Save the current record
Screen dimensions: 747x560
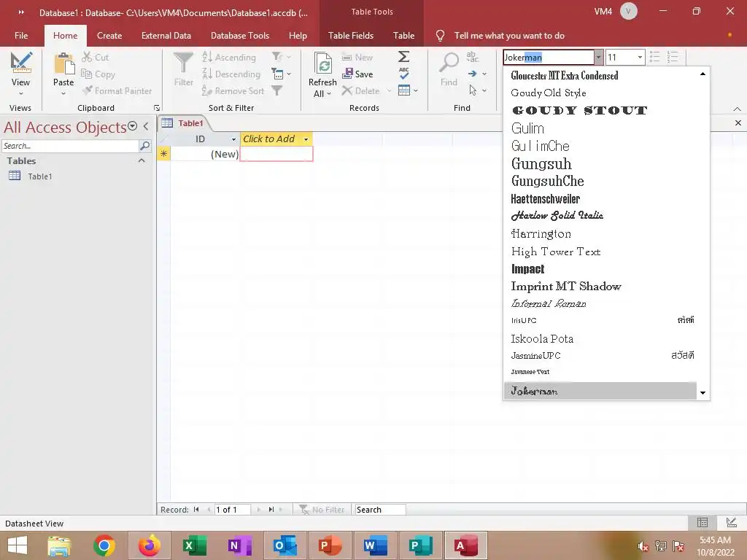pos(357,74)
